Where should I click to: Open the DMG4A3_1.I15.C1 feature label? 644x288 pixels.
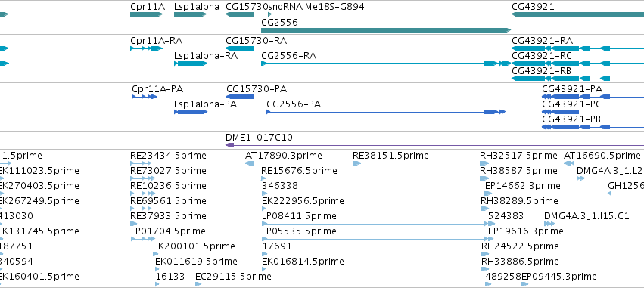586,215
